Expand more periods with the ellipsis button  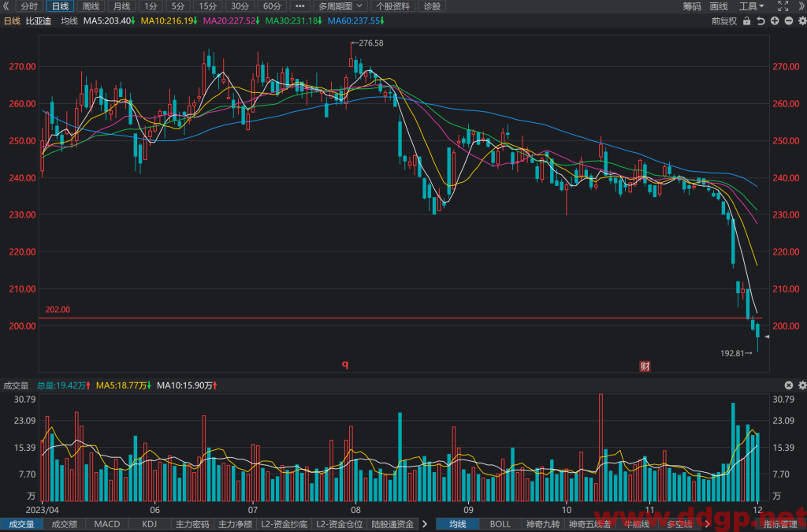pyautogui.click(x=300, y=6)
